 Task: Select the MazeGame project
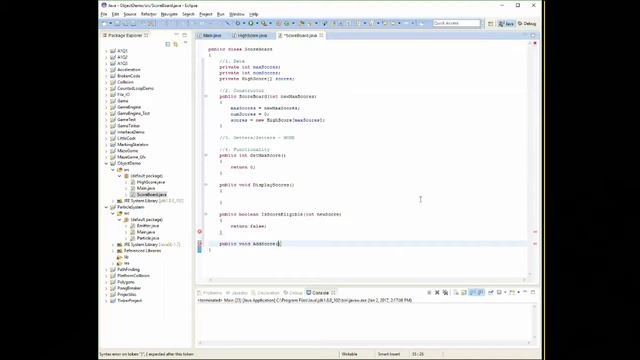click(127, 151)
